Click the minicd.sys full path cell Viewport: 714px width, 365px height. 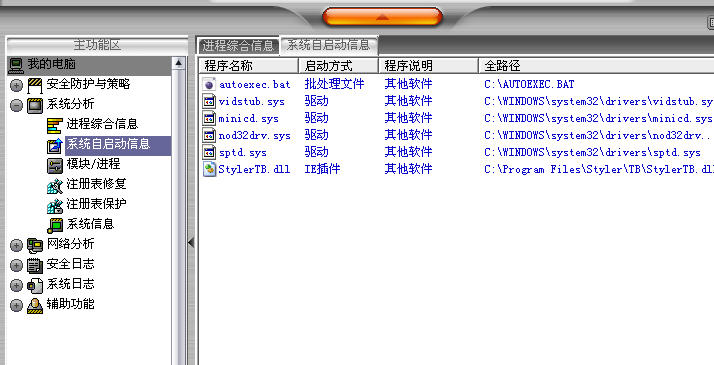click(x=598, y=119)
